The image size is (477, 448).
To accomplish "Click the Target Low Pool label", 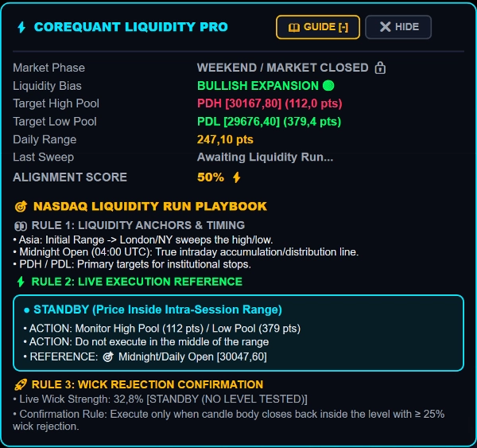I will pos(55,122).
